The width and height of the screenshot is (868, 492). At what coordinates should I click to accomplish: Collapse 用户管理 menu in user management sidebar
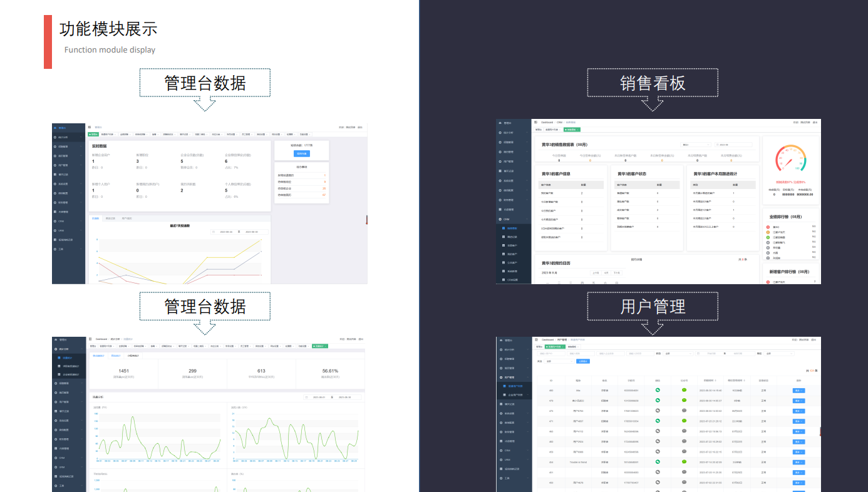point(514,377)
